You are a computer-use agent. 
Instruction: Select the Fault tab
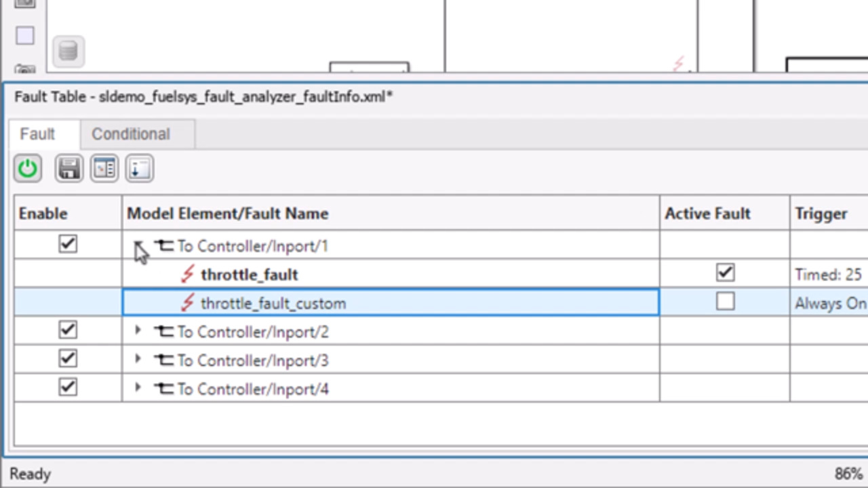pos(37,134)
